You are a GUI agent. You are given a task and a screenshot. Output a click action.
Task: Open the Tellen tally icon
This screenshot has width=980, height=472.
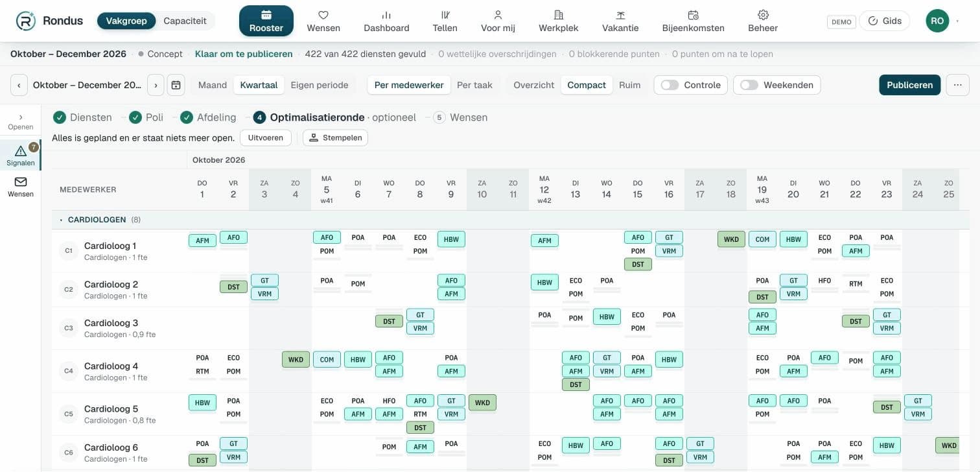[x=445, y=15]
